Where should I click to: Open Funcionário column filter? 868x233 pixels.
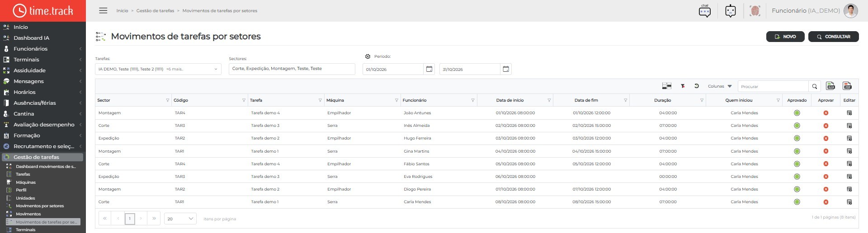473,100
